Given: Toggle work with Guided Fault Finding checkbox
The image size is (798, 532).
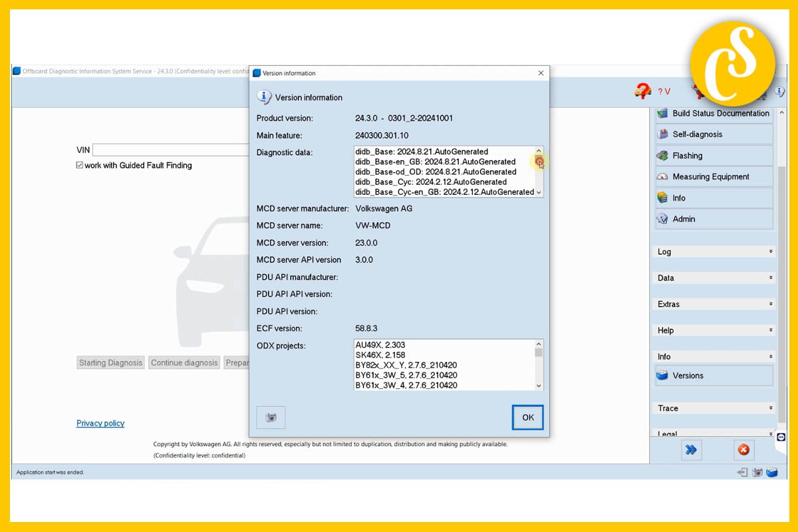Looking at the screenshot, I should (x=80, y=166).
